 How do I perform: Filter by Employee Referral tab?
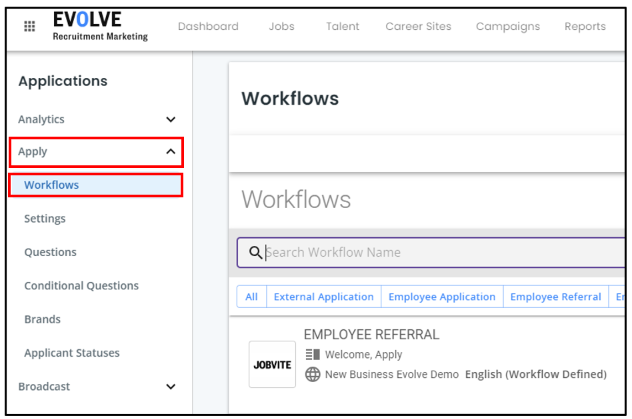[555, 297]
